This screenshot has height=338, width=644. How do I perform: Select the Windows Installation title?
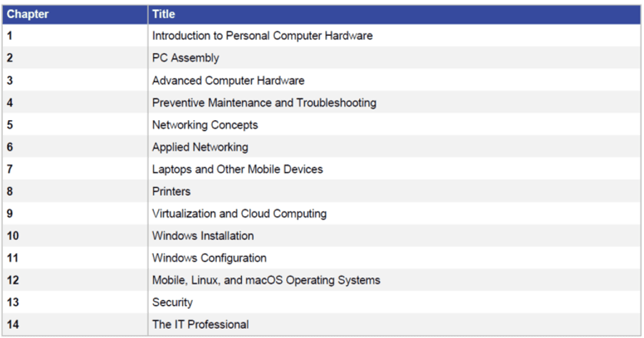[x=203, y=236]
